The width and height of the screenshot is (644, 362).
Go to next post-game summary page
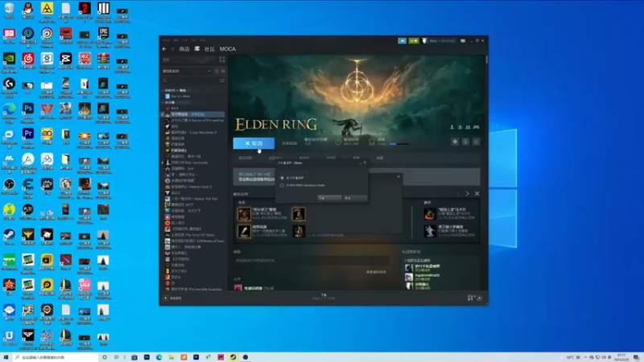click(x=467, y=194)
